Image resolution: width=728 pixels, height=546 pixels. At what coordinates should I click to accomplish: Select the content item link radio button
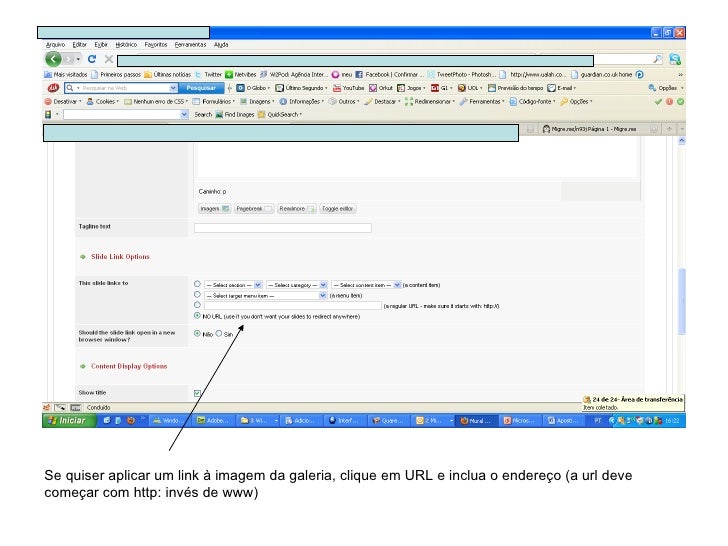point(197,284)
